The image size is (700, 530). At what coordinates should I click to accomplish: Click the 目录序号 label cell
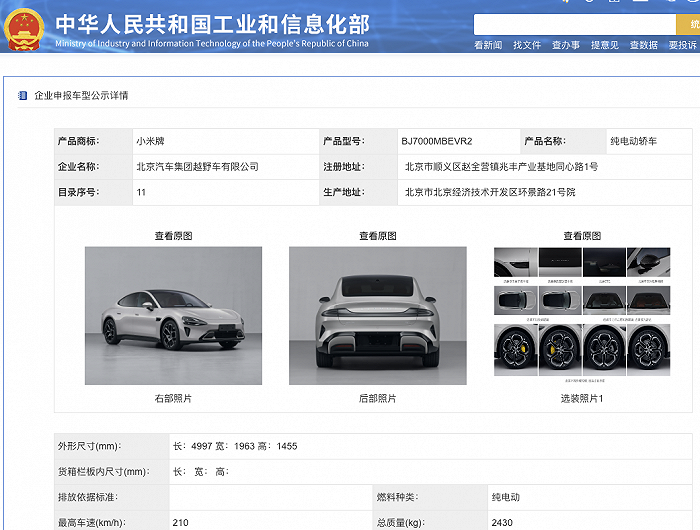point(93,192)
